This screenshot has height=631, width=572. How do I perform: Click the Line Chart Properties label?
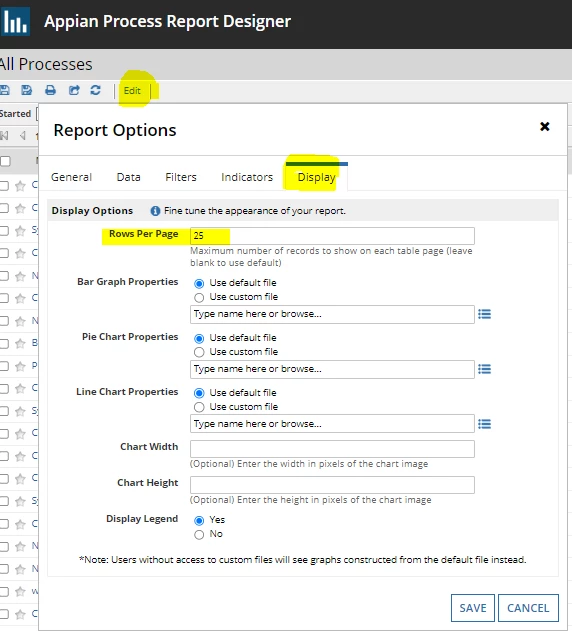[127, 392]
